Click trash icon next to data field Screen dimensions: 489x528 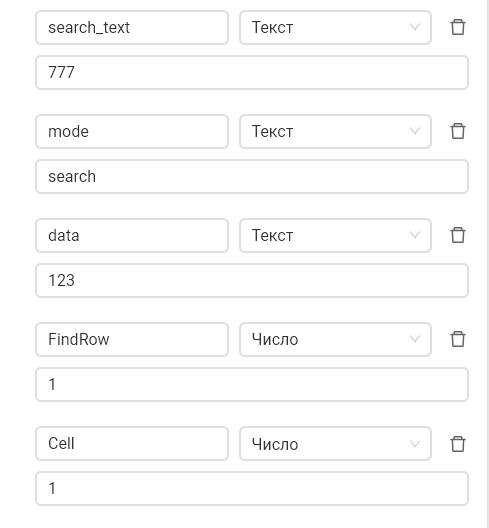click(458, 235)
